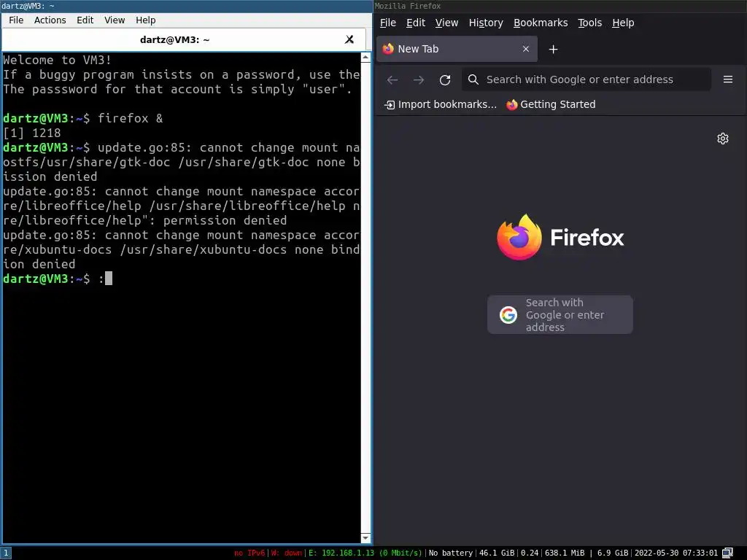747x560 pixels.
Task: Open Getting Started bookmark
Action: pos(551,104)
